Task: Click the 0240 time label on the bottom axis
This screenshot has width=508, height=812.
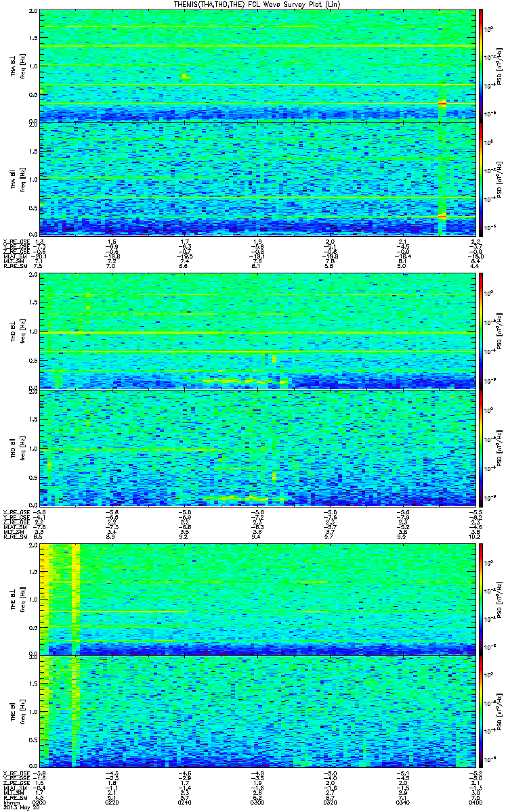Action: [x=186, y=802]
